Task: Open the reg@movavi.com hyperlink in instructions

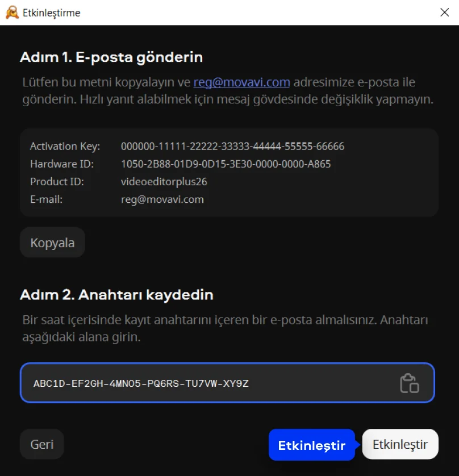Action: (241, 82)
